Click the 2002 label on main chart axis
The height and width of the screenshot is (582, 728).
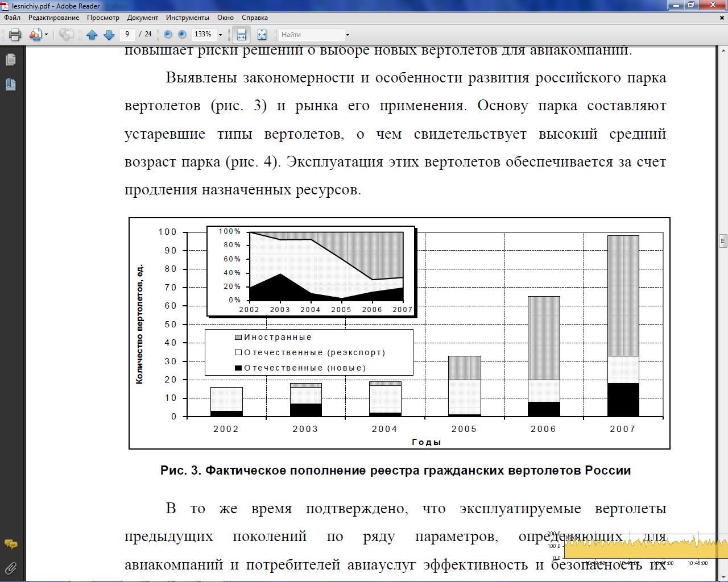tap(226, 429)
